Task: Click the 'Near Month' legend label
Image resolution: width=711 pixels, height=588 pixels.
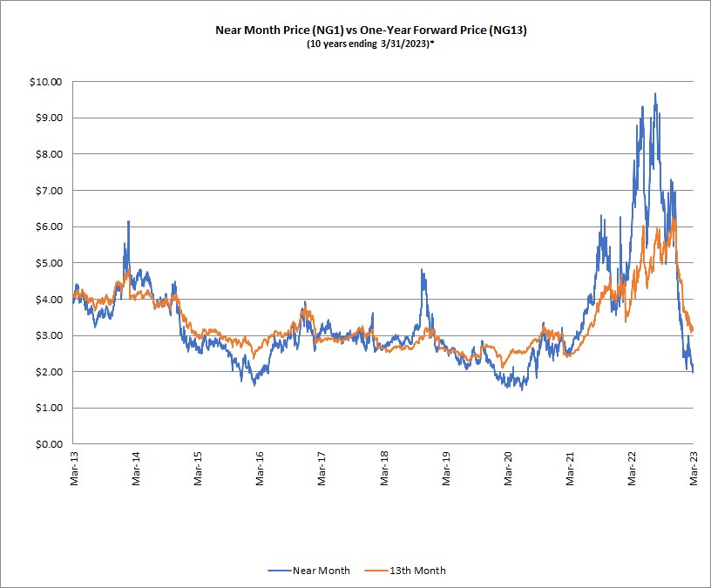Action: click(x=321, y=571)
